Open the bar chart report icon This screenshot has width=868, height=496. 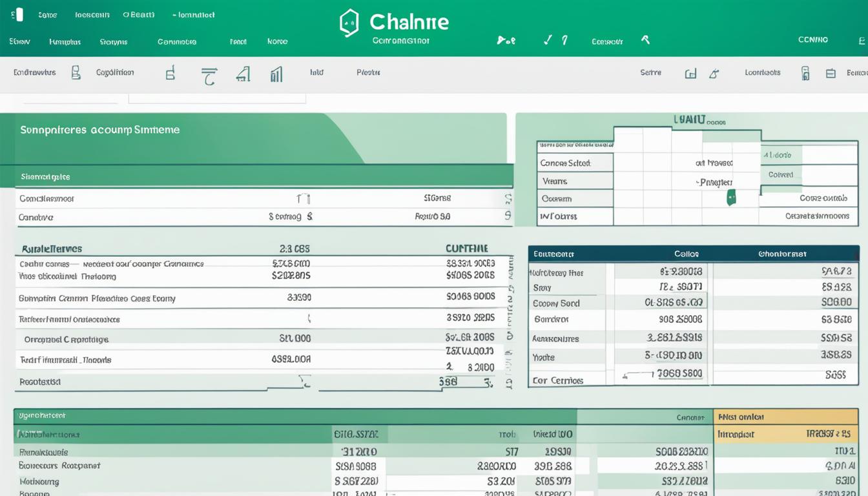tap(276, 74)
